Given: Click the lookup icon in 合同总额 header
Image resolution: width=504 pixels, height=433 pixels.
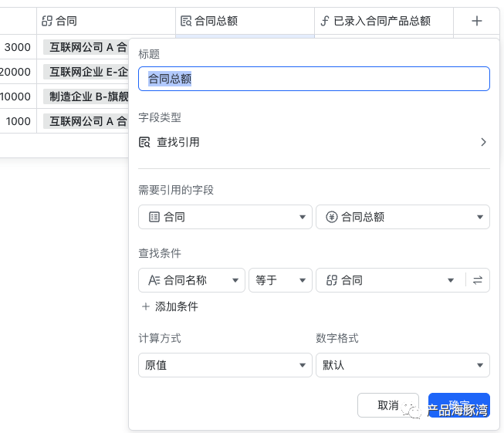Looking at the screenshot, I should [x=186, y=21].
